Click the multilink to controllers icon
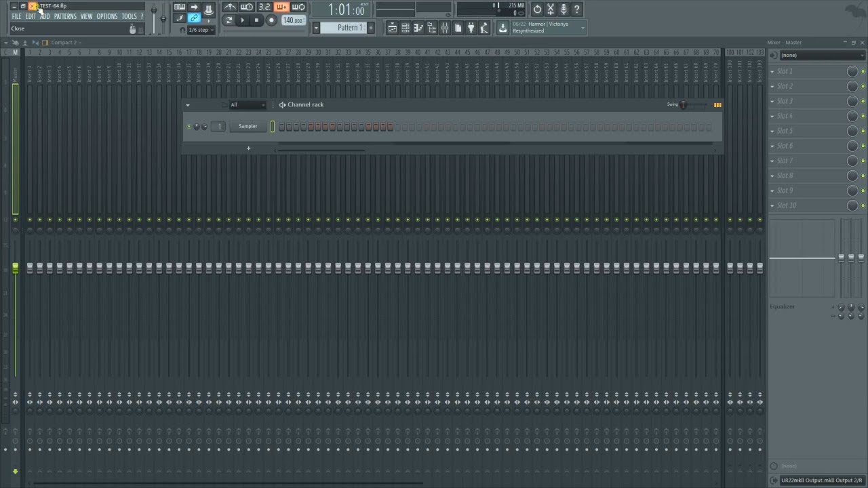Screen dimensions: 868x488 195,18
